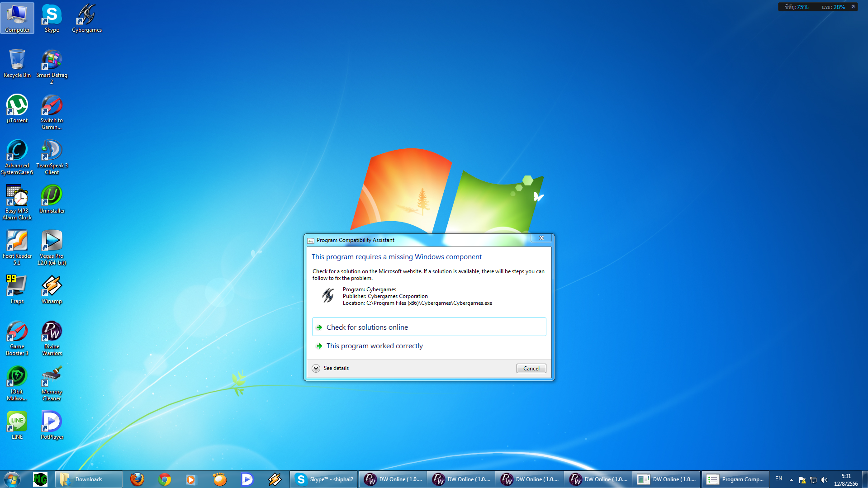Select the Vegas Pro 12.0 shortcut
The image size is (868, 488).
[52, 247]
